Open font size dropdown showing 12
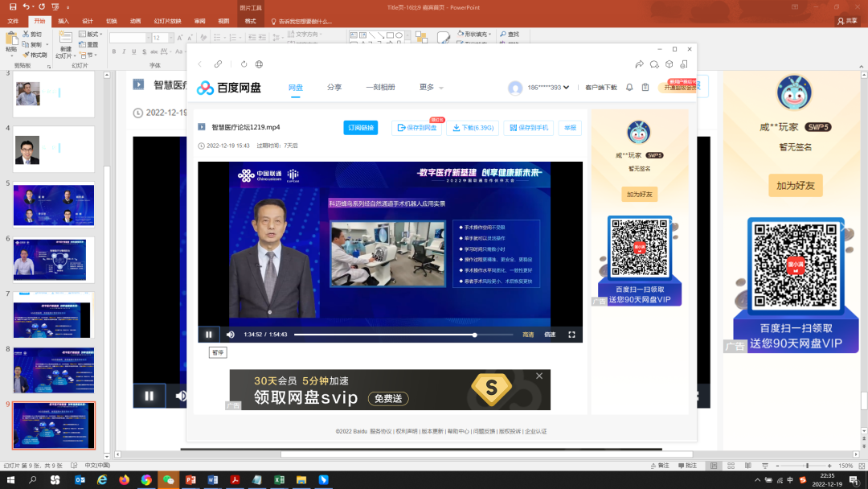The image size is (868, 489). (170, 38)
